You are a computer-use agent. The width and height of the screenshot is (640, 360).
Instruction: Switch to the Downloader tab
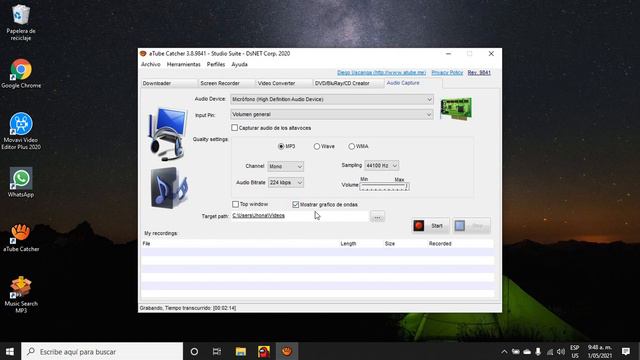click(169, 83)
